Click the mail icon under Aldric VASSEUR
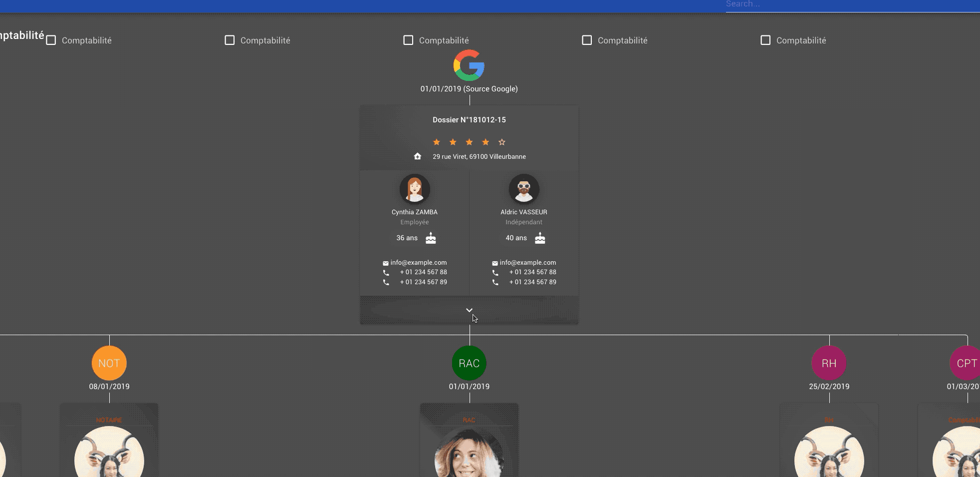The height and width of the screenshot is (477, 980). 495,263
